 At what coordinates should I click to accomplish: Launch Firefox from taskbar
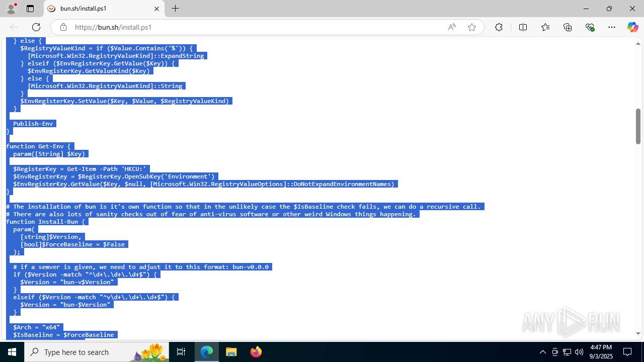point(256,352)
